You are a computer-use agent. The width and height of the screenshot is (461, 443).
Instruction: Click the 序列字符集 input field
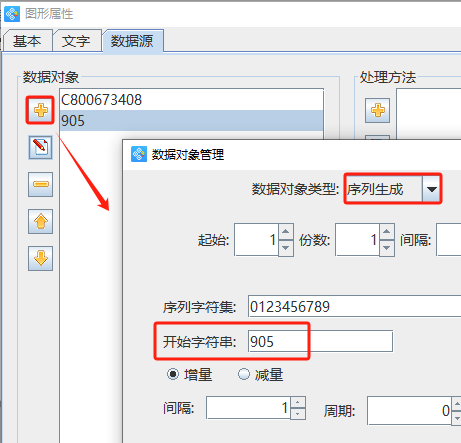(x=355, y=306)
